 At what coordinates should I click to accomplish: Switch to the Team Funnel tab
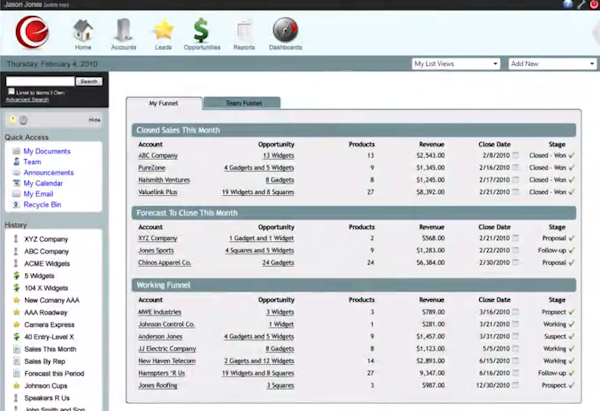click(243, 103)
